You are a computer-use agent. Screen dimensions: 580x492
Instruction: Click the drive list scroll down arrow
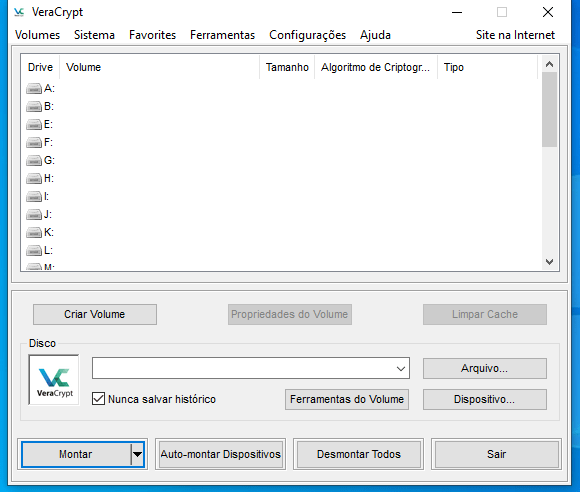point(549,262)
